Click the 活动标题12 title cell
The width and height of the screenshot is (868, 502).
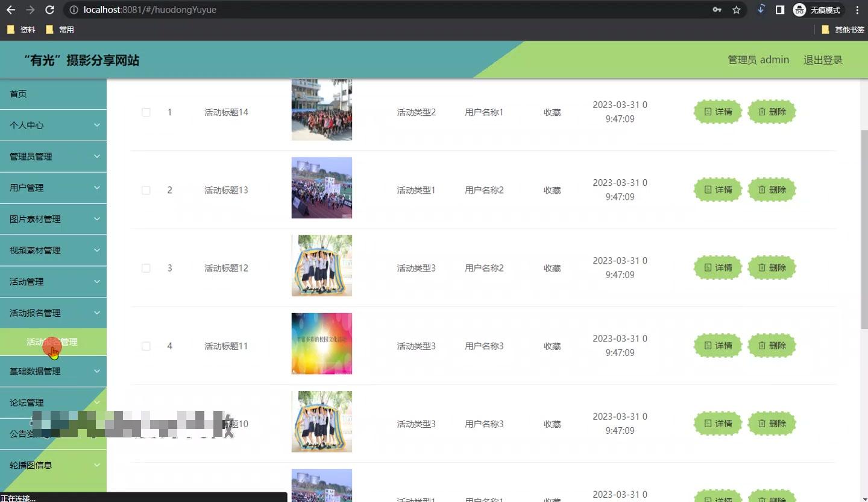[x=226, y=268]
